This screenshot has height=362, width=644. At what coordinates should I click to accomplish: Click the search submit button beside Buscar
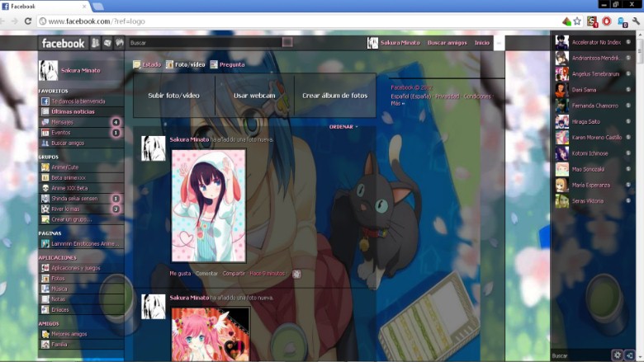[x=287, y=42]
